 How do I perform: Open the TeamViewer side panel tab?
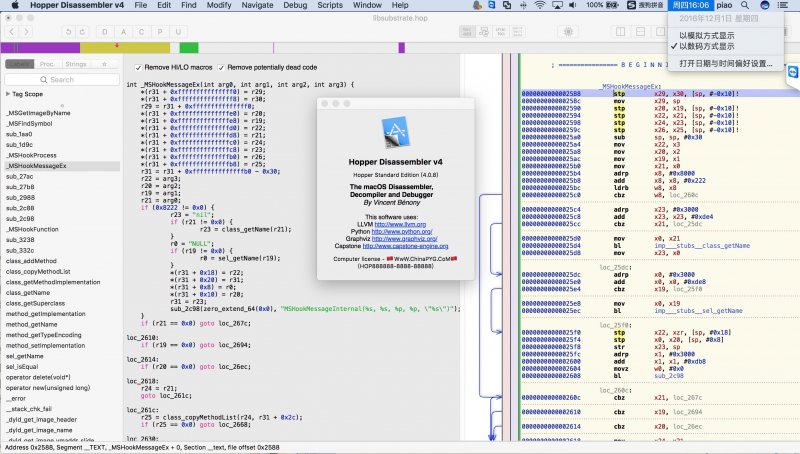[x=793, y=72]
